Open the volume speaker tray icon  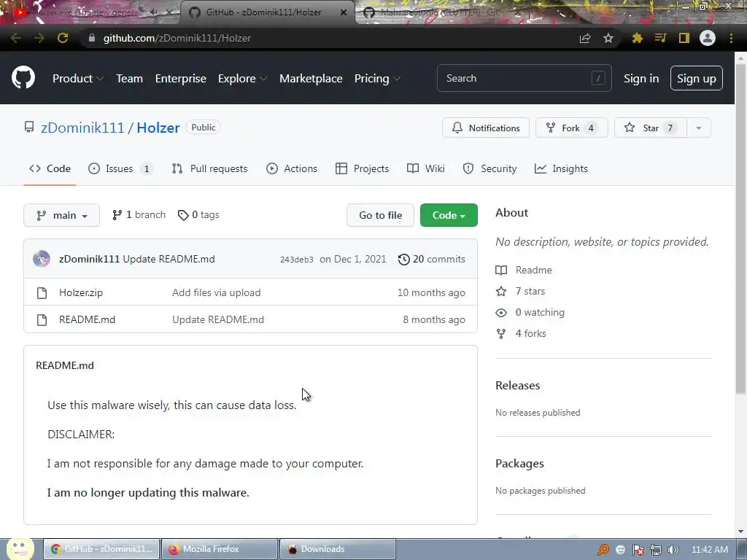tap(673, 550)
